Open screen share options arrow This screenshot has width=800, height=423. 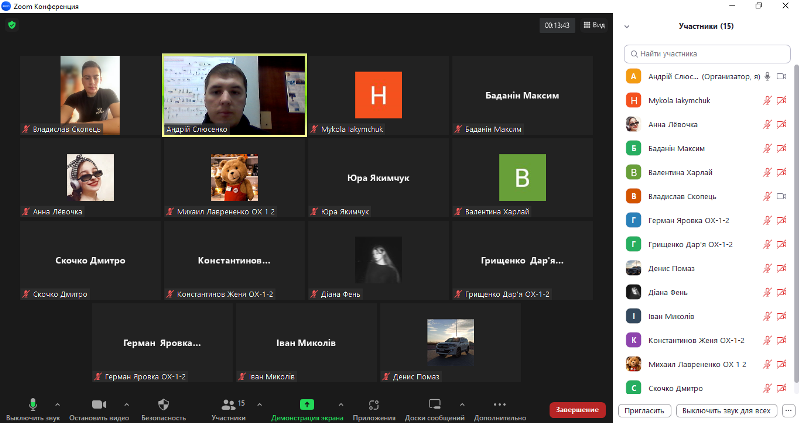(x=341, y=405)
